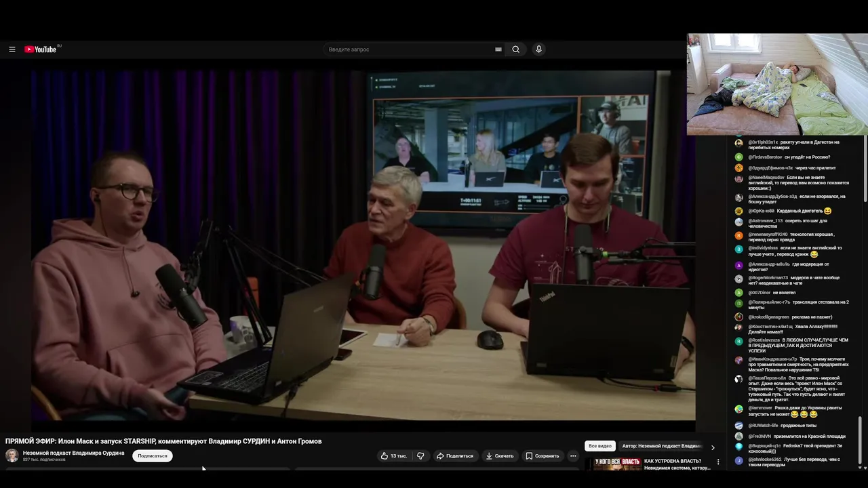Select chat message 'продажные типы'

[798, 426]
